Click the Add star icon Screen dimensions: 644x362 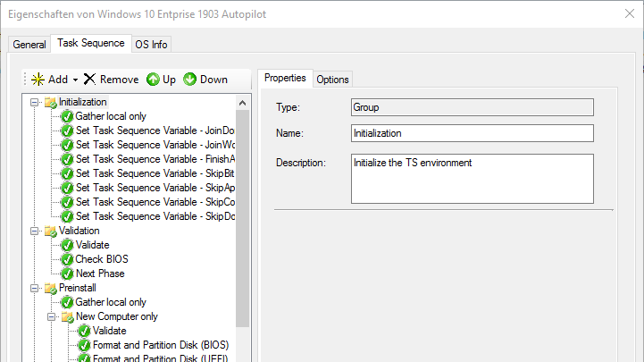(x=38, y=79)
